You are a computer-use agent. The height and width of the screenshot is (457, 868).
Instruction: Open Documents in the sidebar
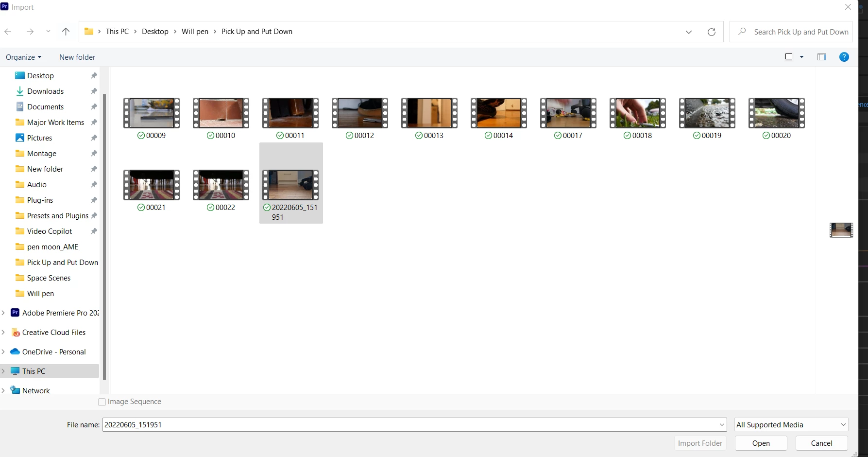pos(45,106)
